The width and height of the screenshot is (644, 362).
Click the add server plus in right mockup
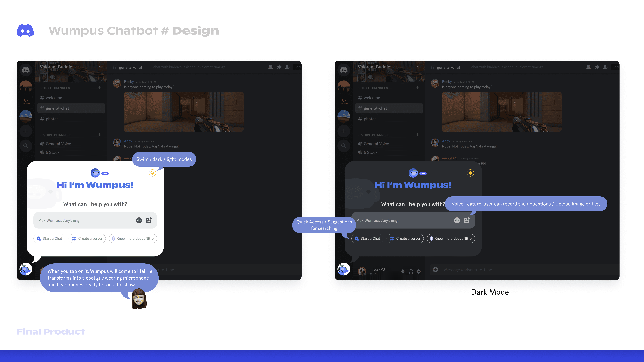click(344, 131)
